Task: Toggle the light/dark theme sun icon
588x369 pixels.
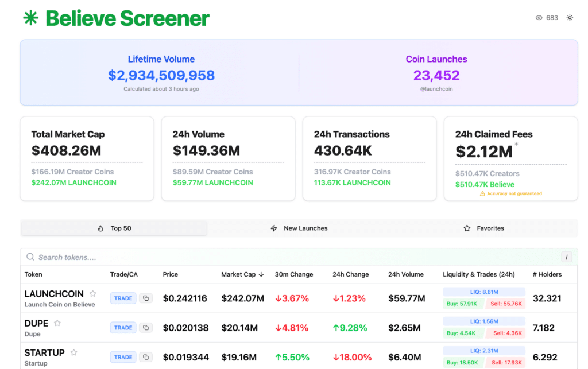Action: tap(570, 18)
